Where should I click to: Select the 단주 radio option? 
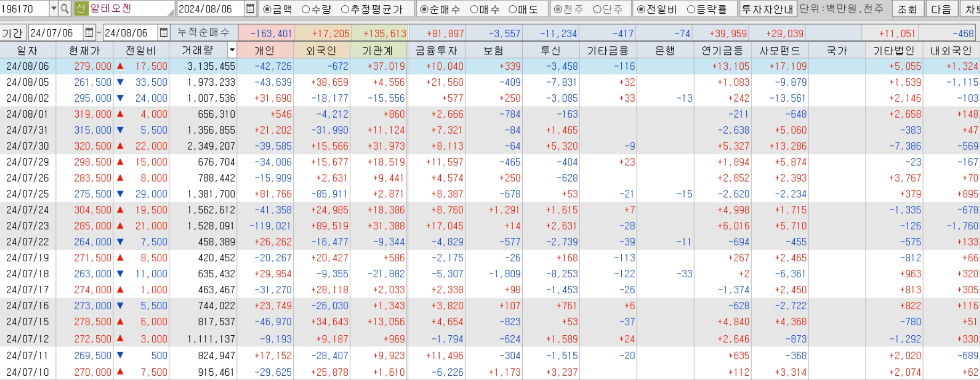[x=608, y=9]
